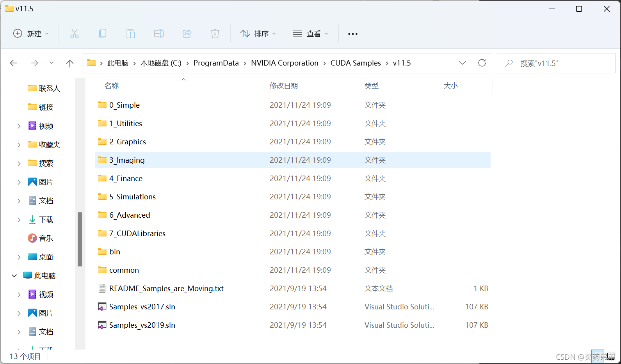This screenshot has width=621, height=364.
Task: Open the New (新建) dropdown
Action: pos(31,34)
